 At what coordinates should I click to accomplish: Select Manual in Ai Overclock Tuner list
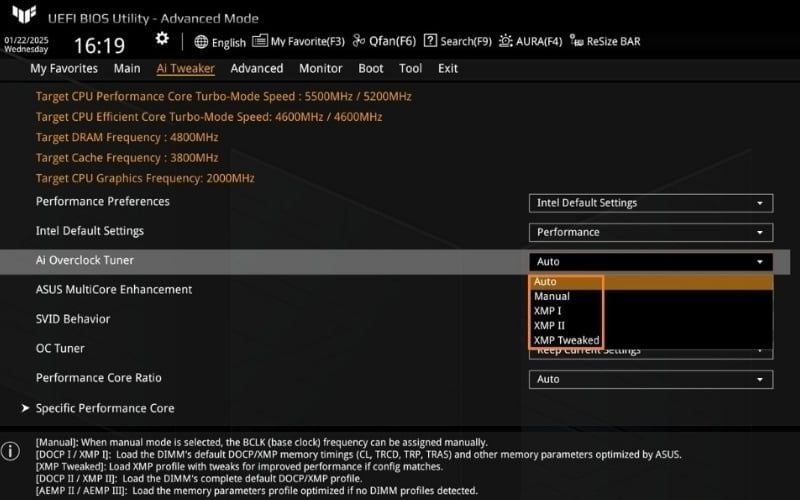click(x=552, y=296)
